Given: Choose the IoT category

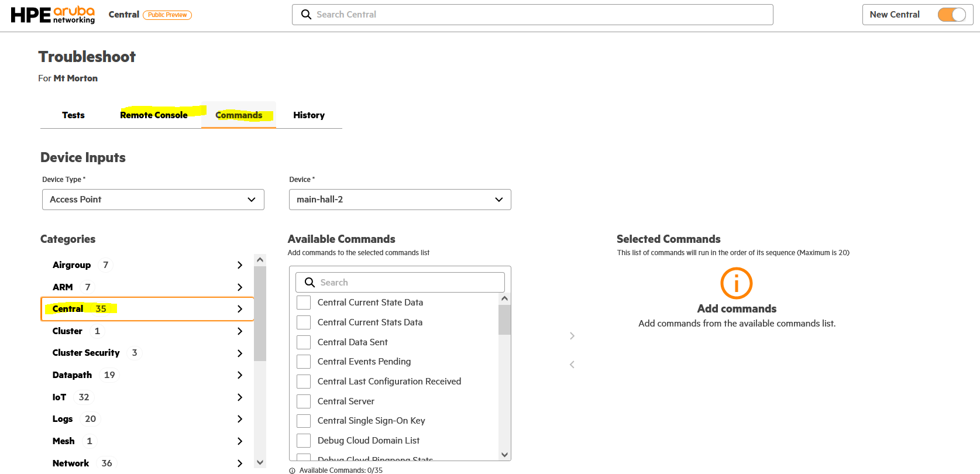Looking at the screenshot, I should coord(147,397).
